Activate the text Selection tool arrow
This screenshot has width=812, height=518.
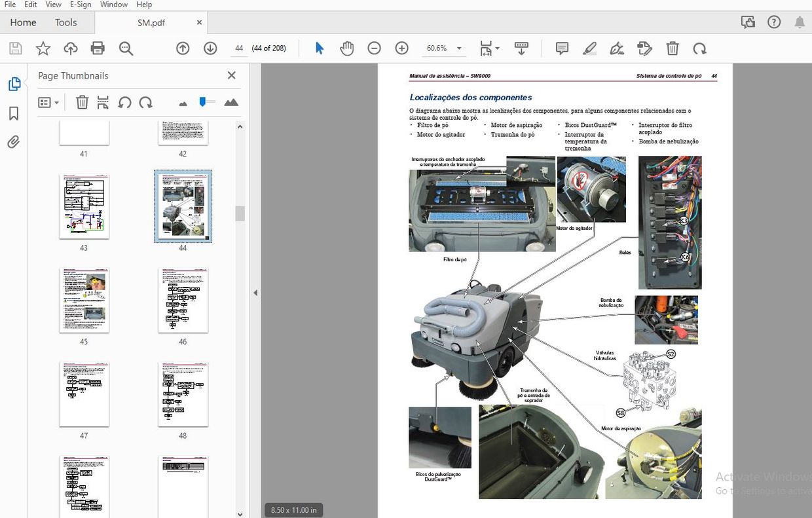click(x=319, y=48)
